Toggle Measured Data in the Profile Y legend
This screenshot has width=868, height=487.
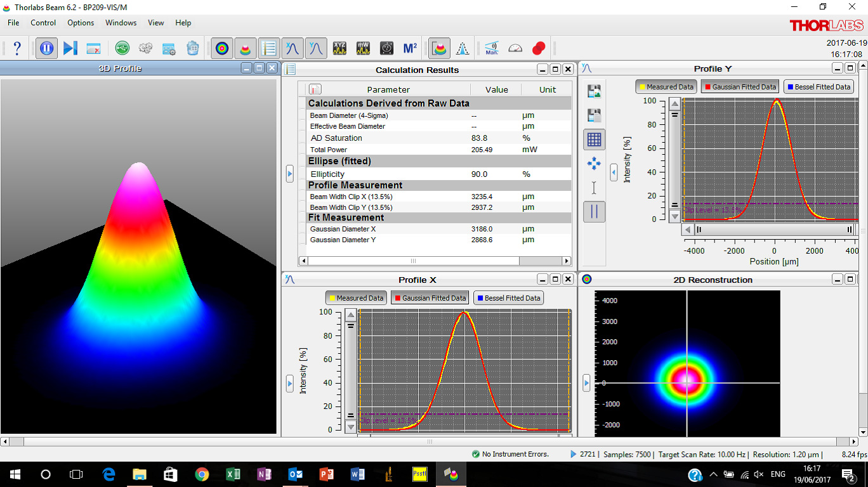point(666,87)
